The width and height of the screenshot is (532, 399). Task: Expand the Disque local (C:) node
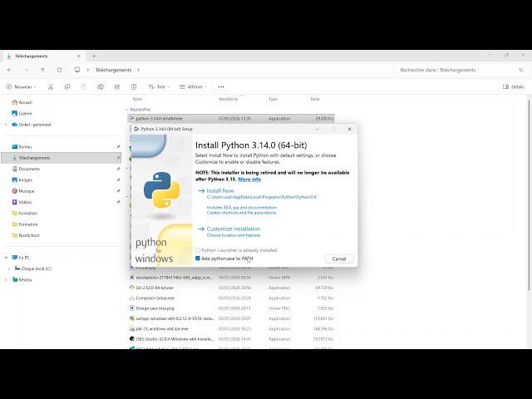tap(9, 268)
